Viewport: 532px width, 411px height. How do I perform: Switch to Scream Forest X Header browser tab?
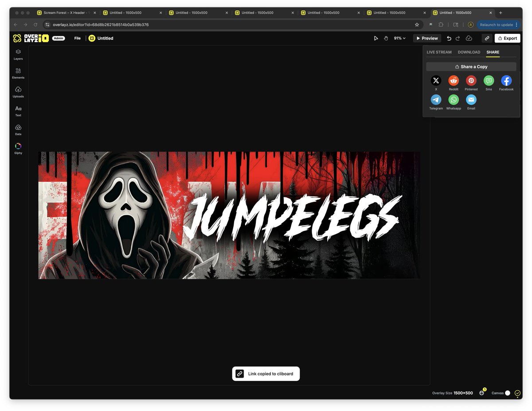tap(66, 13)
